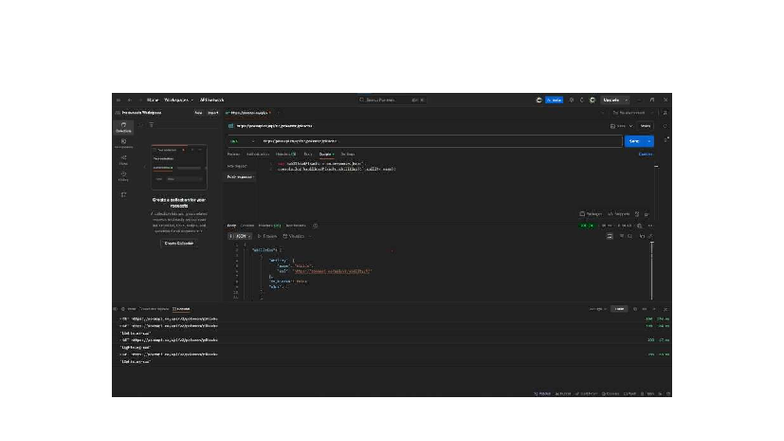Click the environment quick look icon
Screen dimensions: 784x441
tap(665, 113)
